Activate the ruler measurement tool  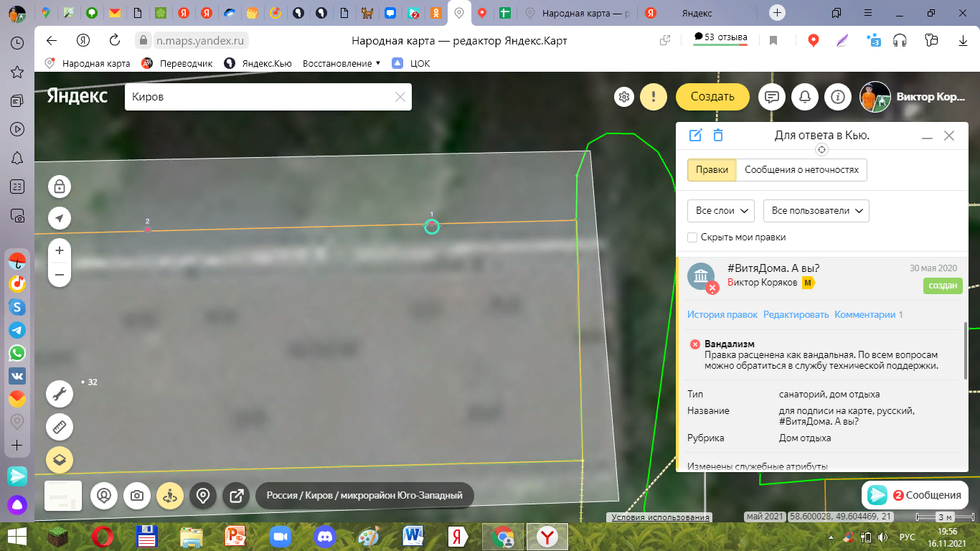(60, 427)
